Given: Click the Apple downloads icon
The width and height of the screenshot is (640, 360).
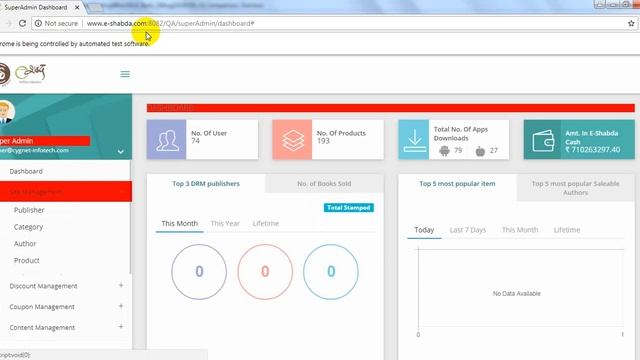Looking at the screenshot, I should [480, 151].
